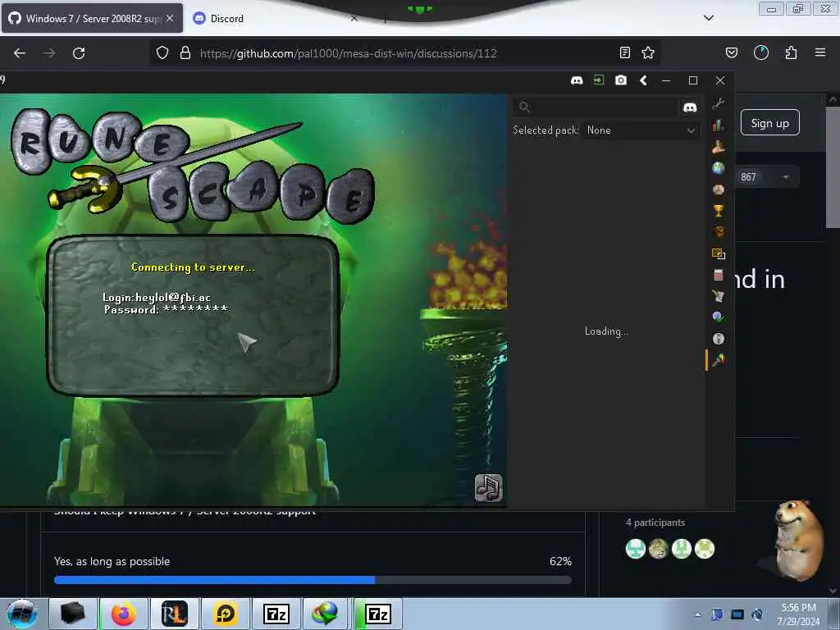840x630 pixels.
Task: Open the Selected pack dropdown
Action: [x=641, y=130]
